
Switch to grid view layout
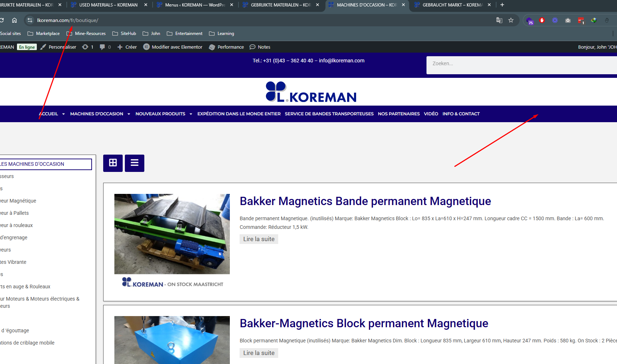[113, 163]
